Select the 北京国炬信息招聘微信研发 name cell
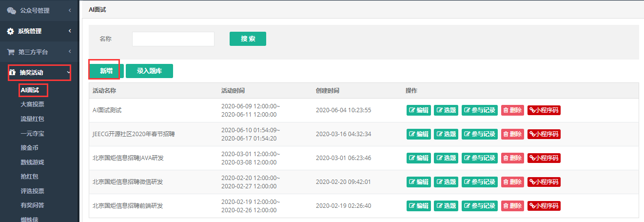This screenshot has width=644, height=222. click(128, 182)
